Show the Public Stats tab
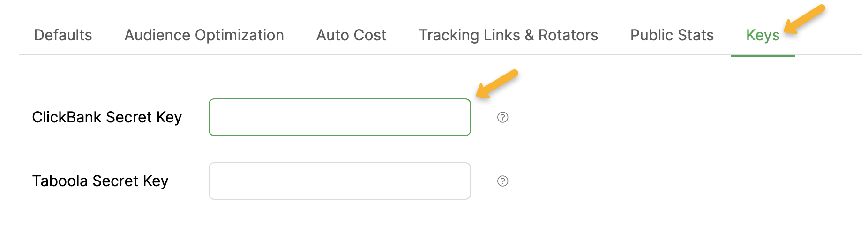Screen dimensions: 868x226 672,35
